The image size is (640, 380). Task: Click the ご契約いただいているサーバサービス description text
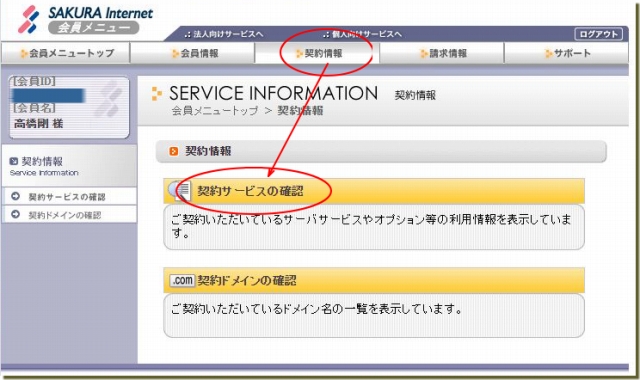tap(371, 226)
